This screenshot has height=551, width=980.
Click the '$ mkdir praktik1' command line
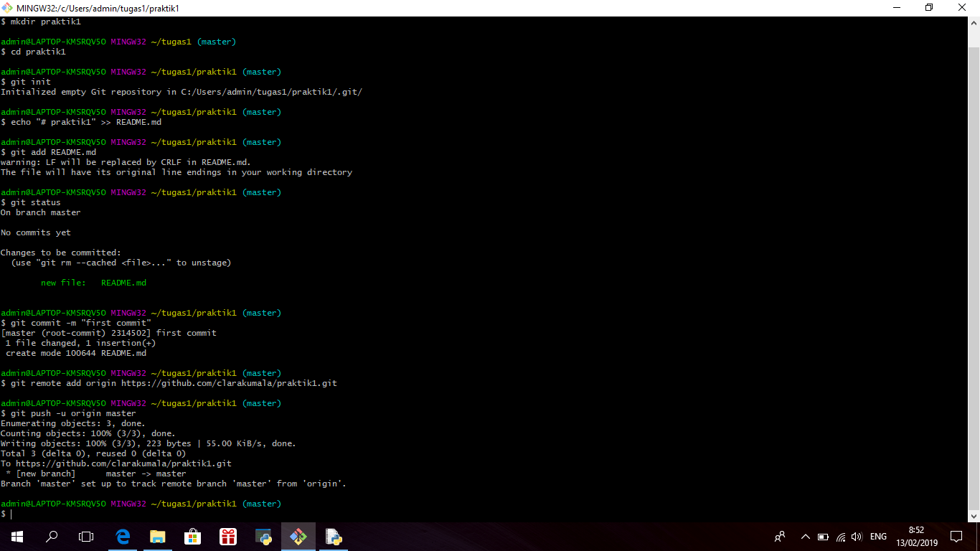click(41, 22)
